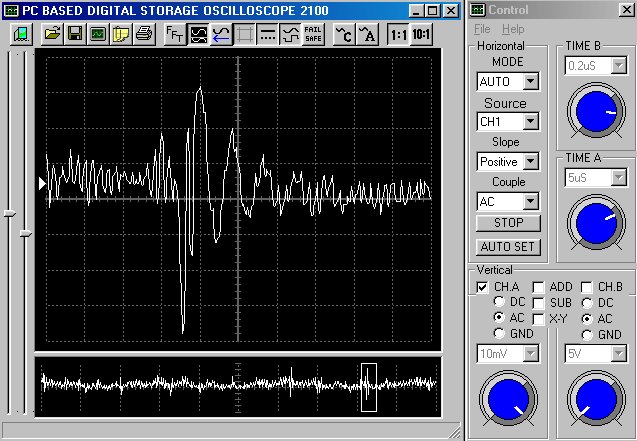
Task: Click the open file folder icon
Action: (53, 33)
